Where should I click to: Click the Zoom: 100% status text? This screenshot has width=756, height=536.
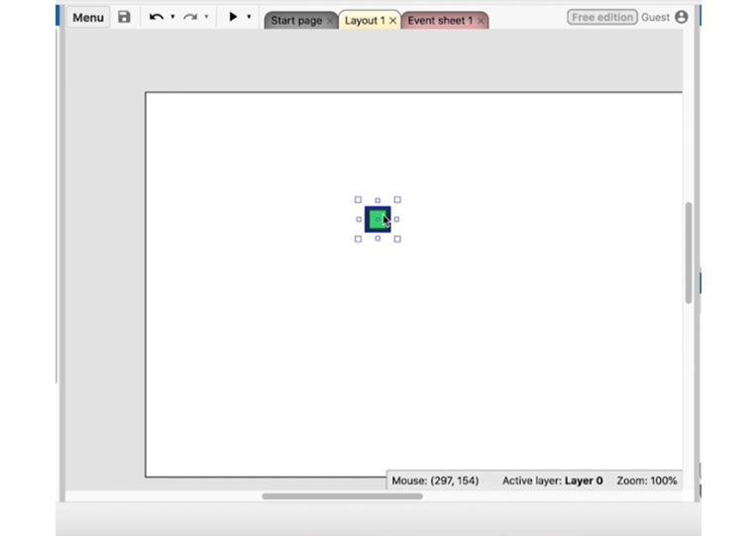pos(647,481)
